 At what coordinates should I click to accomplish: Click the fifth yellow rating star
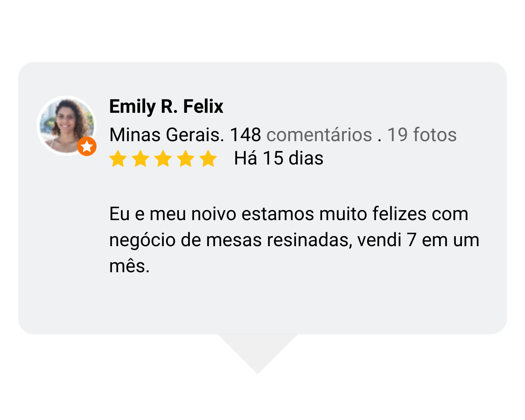(x=209, y=159)
